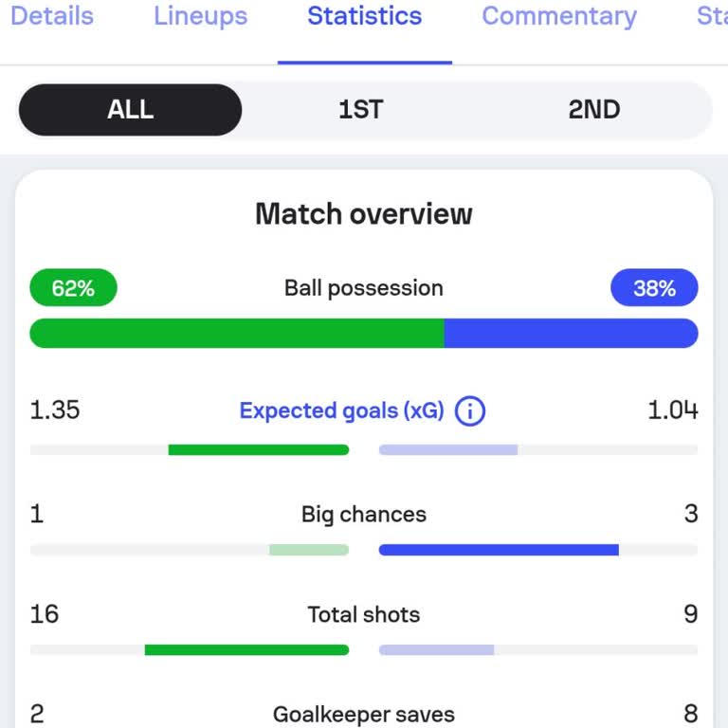Click the Big chances label

tap(364, 515)
